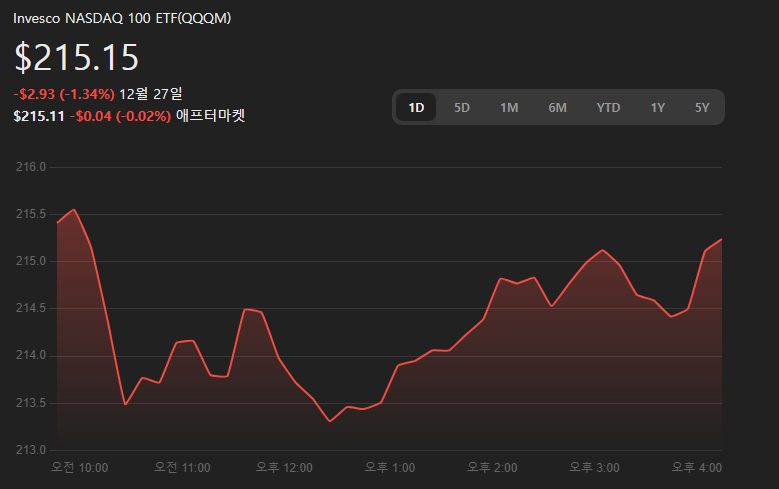Select the YTD range tab

608,107
